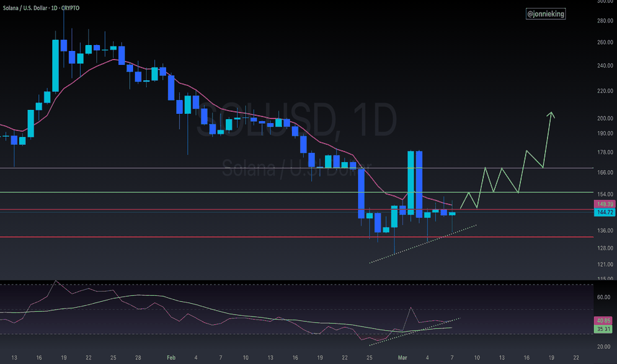Click the 28 date label on time axis

pos(138,357)
